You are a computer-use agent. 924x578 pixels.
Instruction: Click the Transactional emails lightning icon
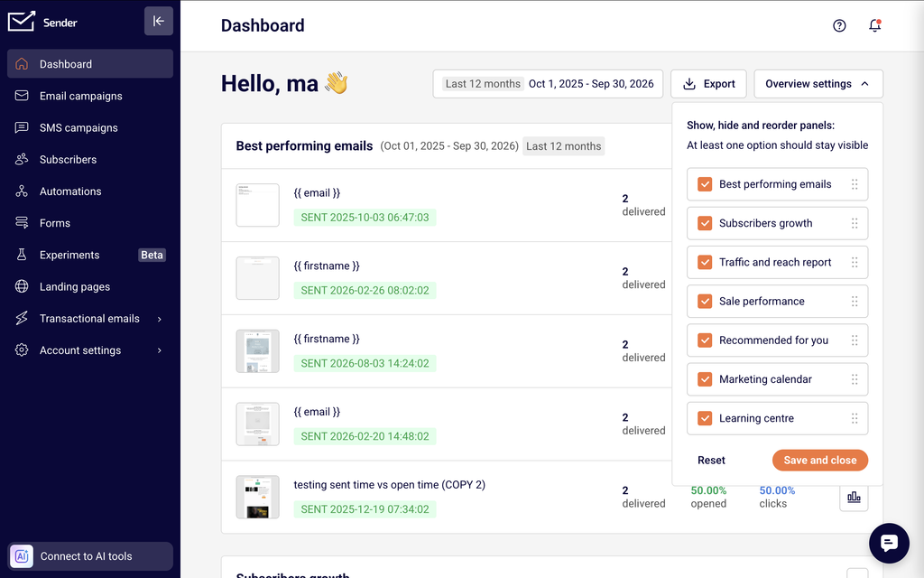pyautogui.click(x=22, y=319)
